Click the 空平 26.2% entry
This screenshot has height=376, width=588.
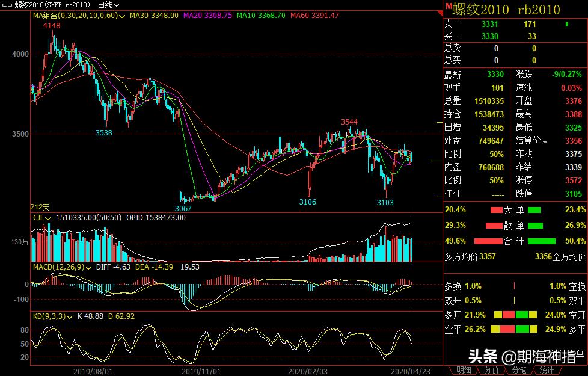[x=465, y=330]
